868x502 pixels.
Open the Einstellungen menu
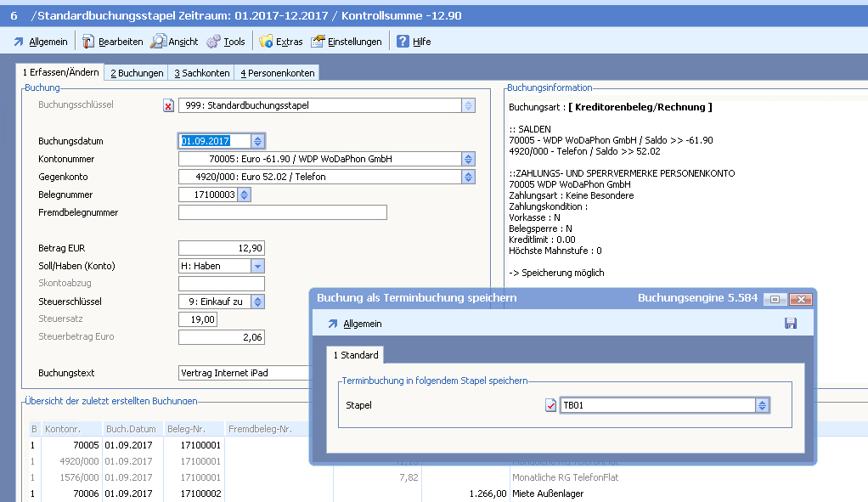347,42
